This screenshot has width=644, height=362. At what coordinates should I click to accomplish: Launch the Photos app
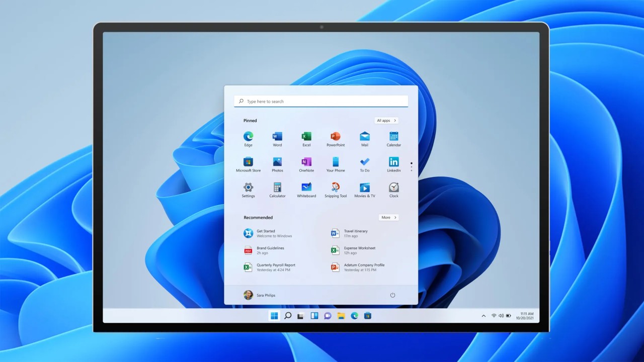[277, 162]
